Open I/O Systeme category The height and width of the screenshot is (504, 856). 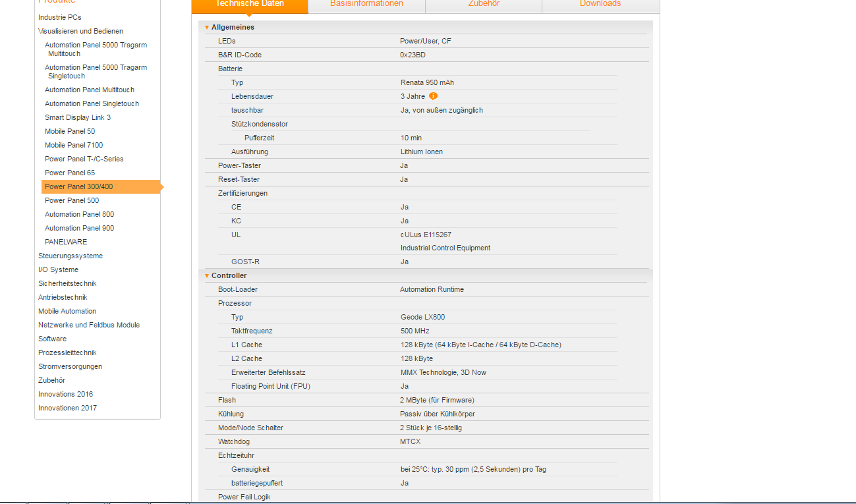click(58, 269)
